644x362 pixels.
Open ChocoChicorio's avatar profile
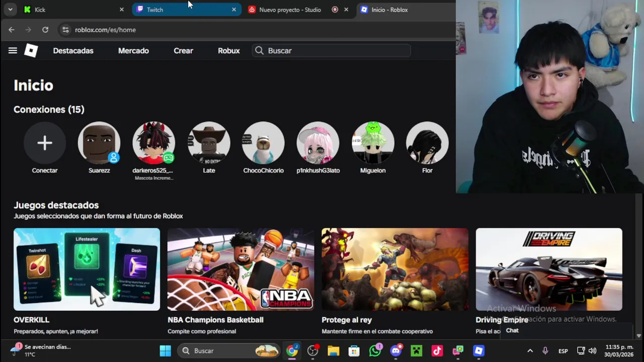[263, 143]
